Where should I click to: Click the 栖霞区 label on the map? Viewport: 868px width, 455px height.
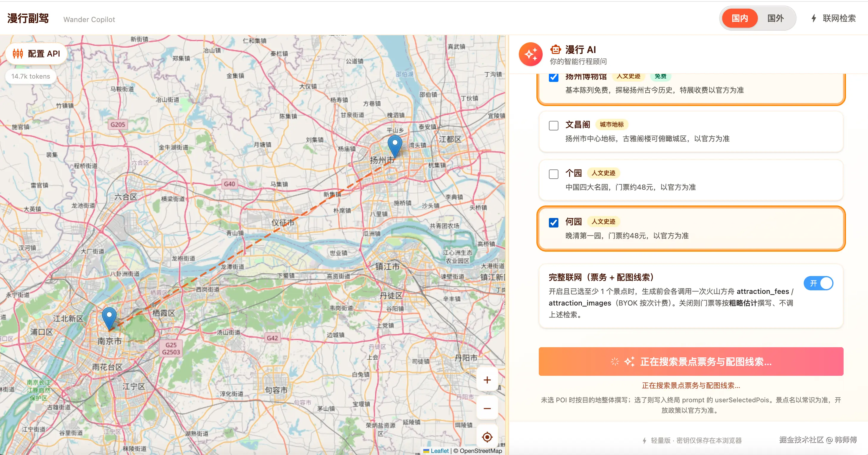pos(163,313)
